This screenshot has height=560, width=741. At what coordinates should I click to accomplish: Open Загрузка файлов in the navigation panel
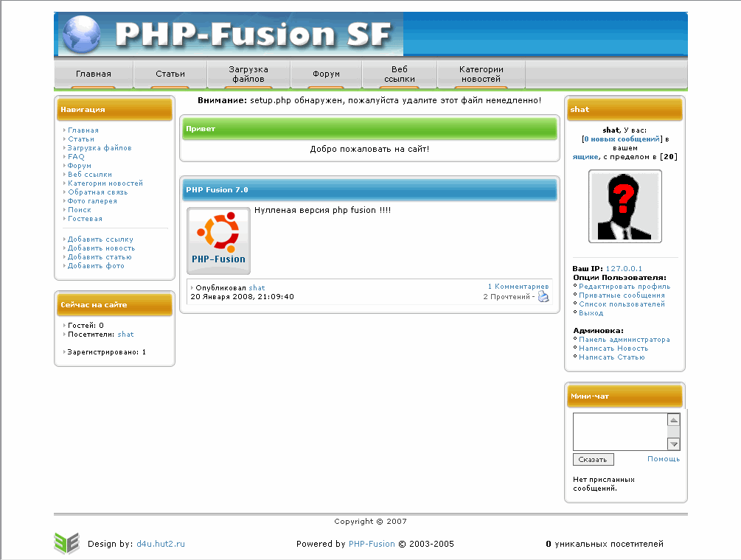100,148
